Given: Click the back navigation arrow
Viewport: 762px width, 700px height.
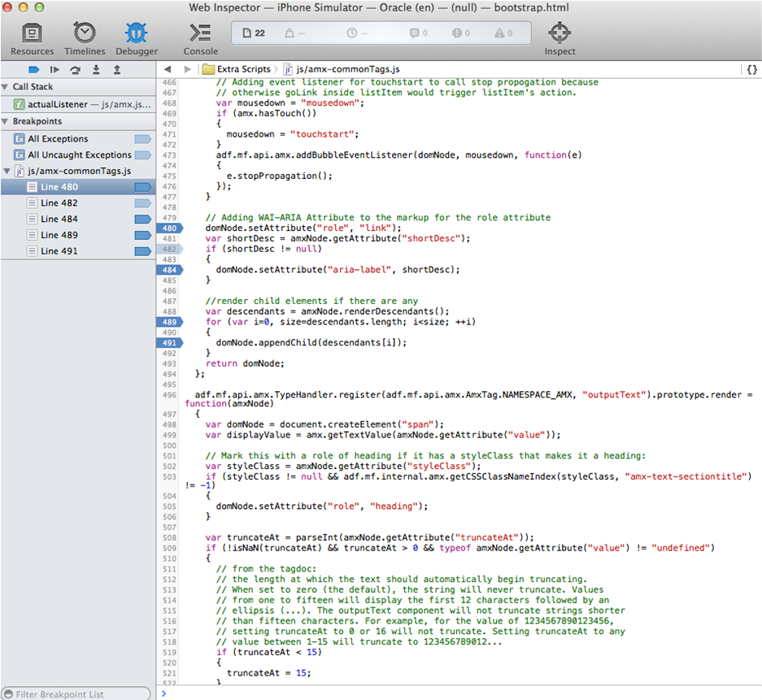Looking at the screenshot, I should [167, 70].
